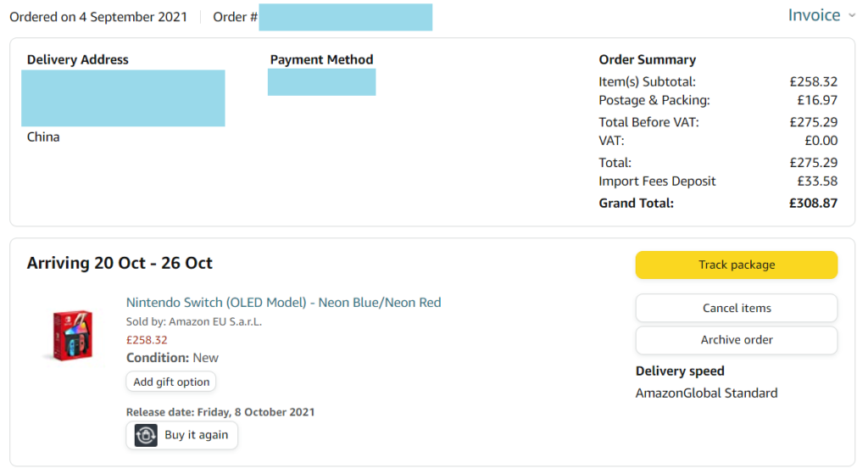Click the Arriving 20 Oct - 26 Oct heading
The width and height of the screenshot is (868, 474).
coord(120,263)
